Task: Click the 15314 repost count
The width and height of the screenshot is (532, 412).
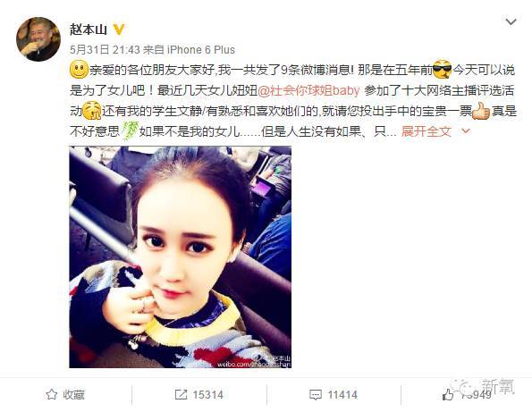Action: pyautogui.click(x=208, y=395)
